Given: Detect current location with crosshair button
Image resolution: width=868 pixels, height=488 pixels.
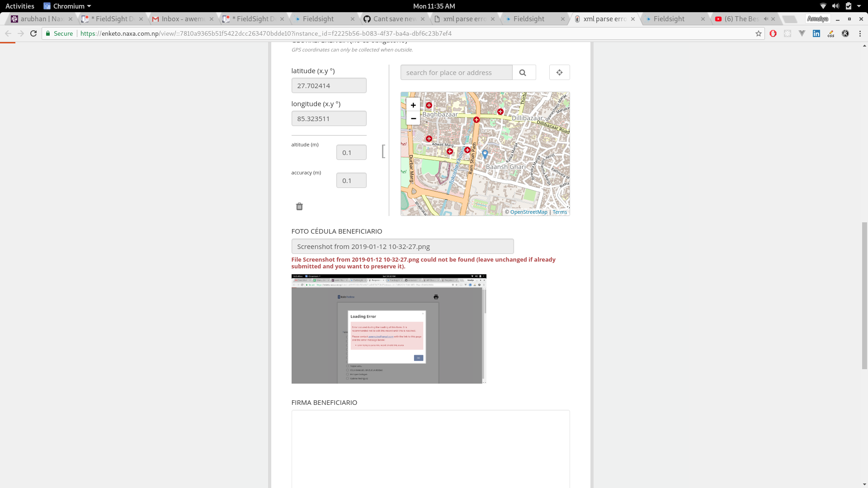Looking at the screenshot, I should pos(559,72).
